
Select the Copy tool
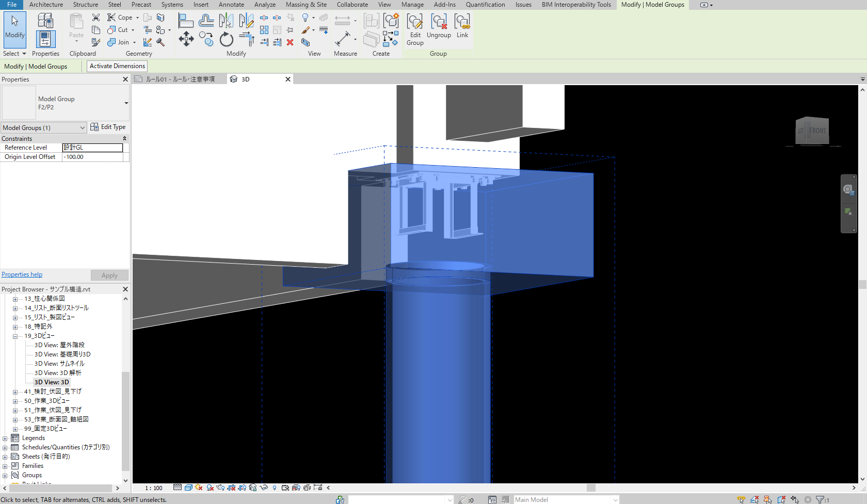pyautogui.click(x=206, y=38)
